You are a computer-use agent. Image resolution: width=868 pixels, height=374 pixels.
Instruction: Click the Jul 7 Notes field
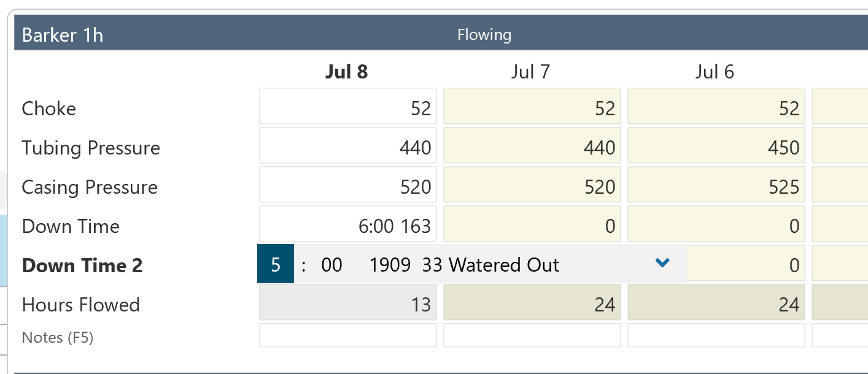532,335
